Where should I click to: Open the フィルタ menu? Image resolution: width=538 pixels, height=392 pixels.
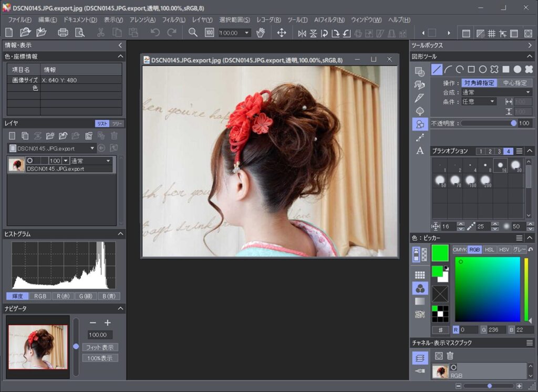[x=173, y=19]
